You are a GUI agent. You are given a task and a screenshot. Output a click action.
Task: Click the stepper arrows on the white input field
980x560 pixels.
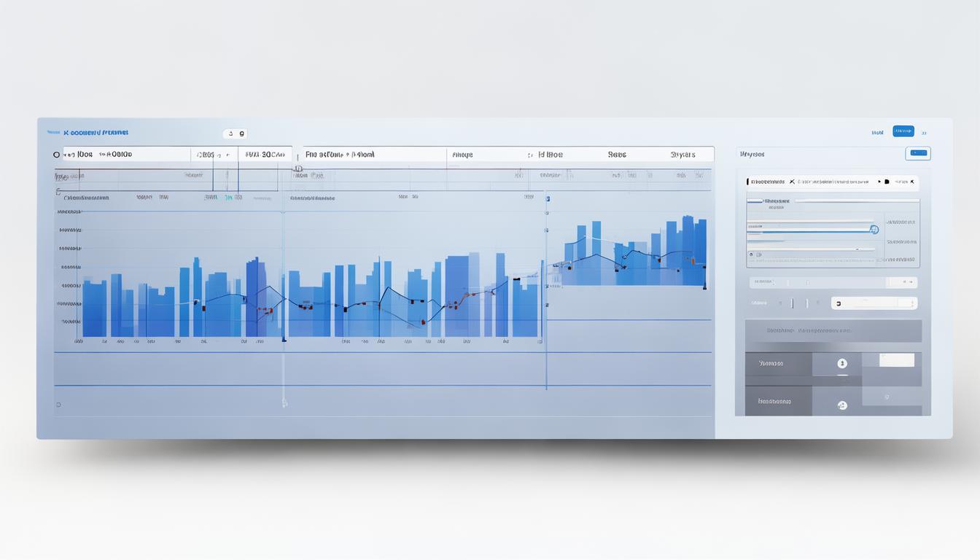(911, 303)
